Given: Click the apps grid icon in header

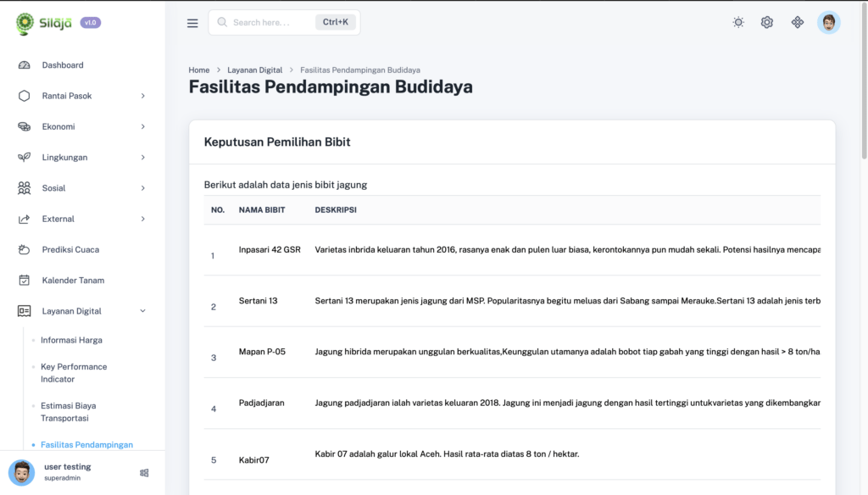Looking at the screenshot, I should point(797,23).
